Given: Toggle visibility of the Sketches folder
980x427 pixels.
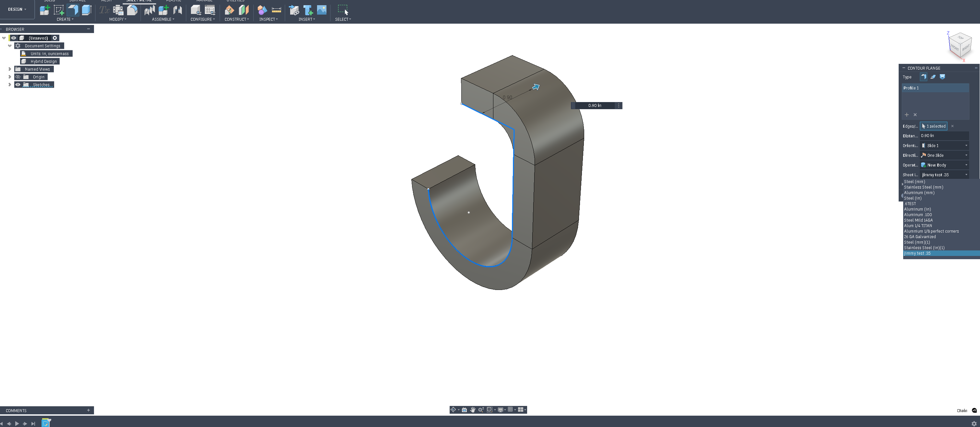Looking at the screenshot, I should pos(18,85).
